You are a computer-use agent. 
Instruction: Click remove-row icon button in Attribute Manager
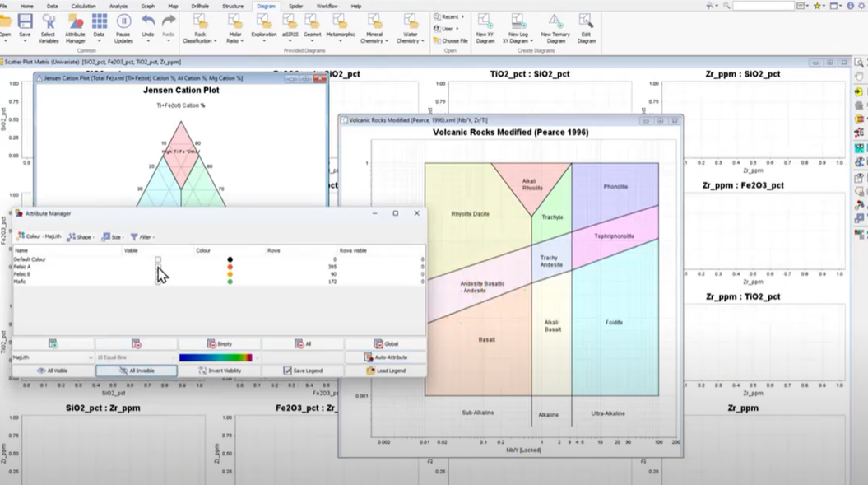137,344
